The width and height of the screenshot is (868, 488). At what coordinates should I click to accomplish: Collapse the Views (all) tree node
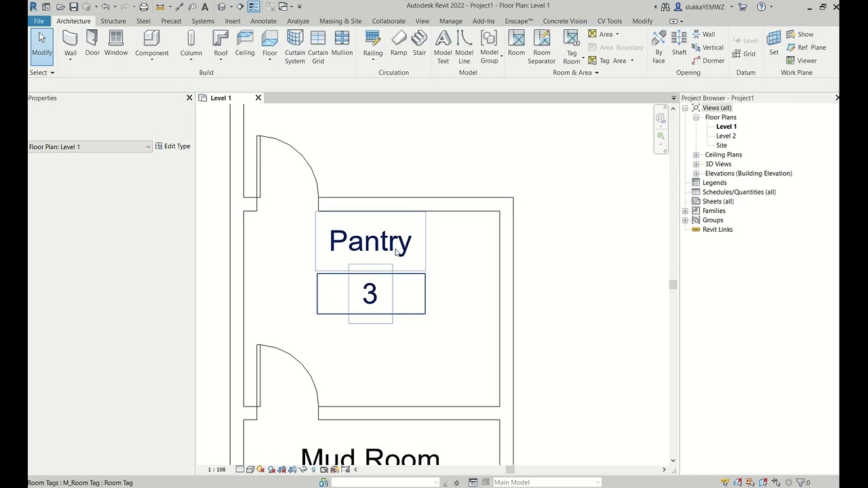tap(685, 108)
